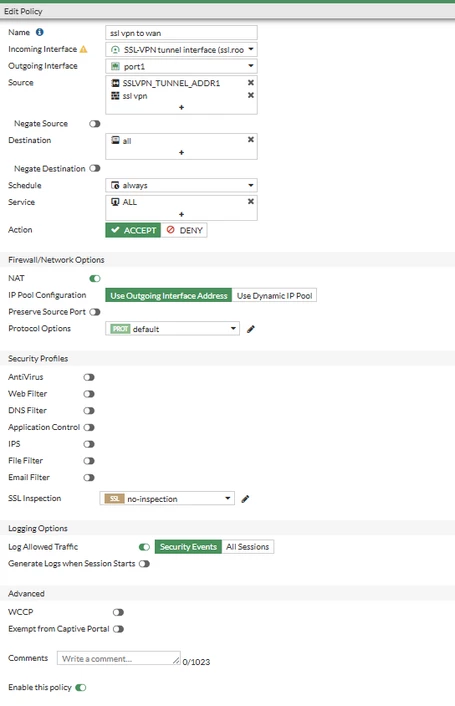Add a Destination entry with plus
455x706 pixels.
[x=181, y=152]
